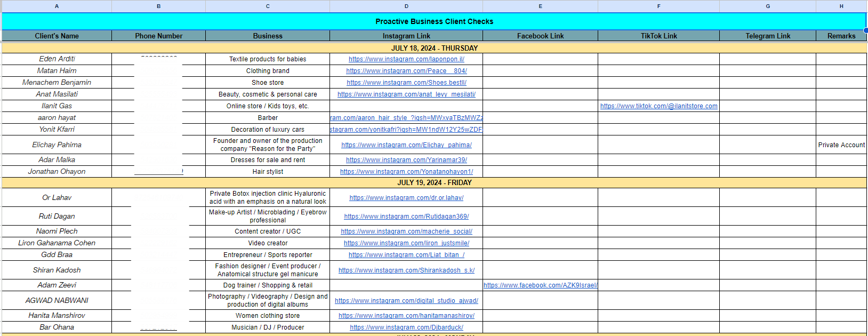The image size is (868, 336).
Task: Select the JULY 18, 2024 - THURSDAY row
Action: (x=434, y=48)
